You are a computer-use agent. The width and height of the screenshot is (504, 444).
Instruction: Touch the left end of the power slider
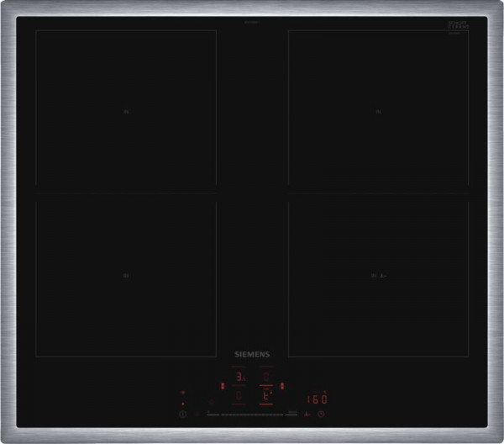pos(210,415)
